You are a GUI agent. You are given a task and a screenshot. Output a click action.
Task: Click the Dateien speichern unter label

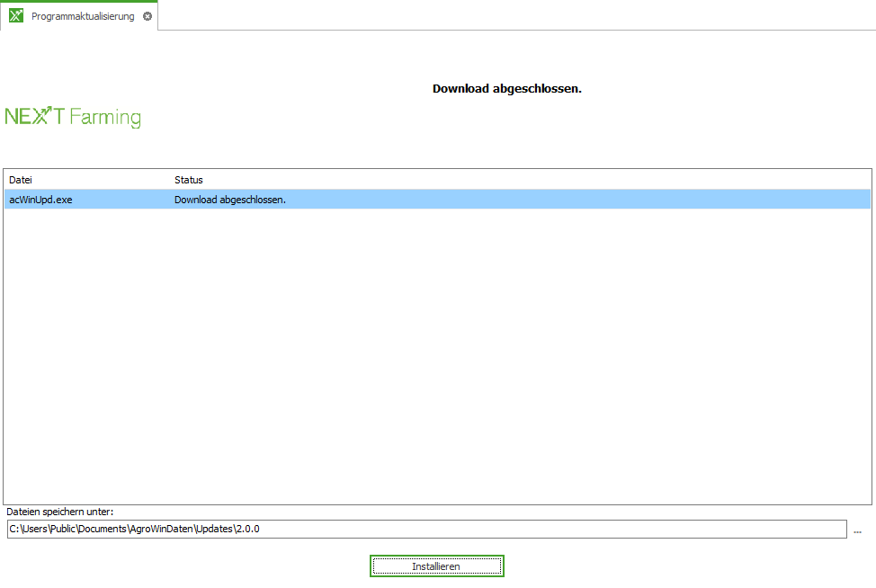point(60,512)
